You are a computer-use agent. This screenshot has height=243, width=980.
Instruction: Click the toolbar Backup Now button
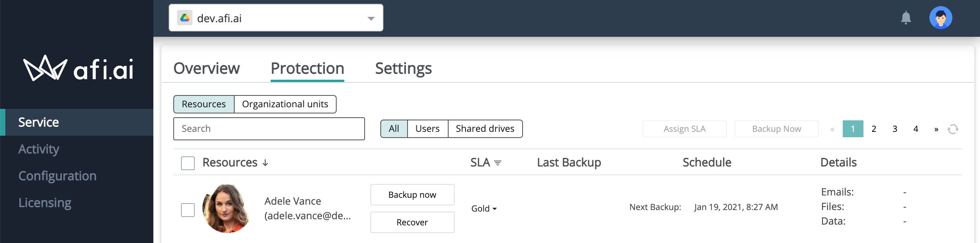point(776,129)
